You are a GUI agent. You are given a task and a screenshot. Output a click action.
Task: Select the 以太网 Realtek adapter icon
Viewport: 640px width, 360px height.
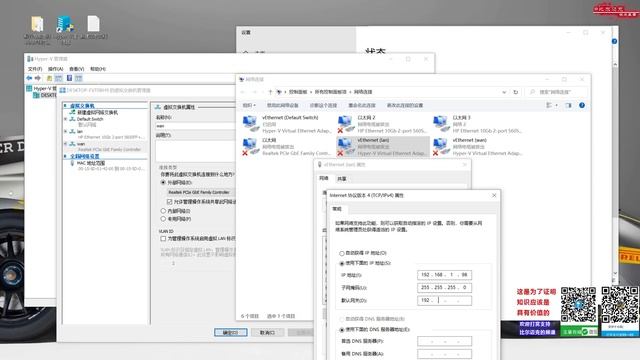[251, 147]
